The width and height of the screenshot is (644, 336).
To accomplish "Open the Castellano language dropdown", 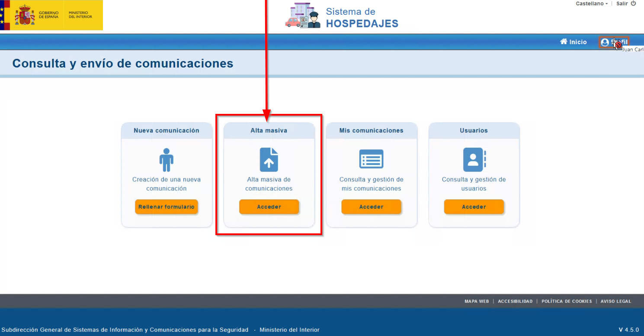I will [x=590, y=3].
